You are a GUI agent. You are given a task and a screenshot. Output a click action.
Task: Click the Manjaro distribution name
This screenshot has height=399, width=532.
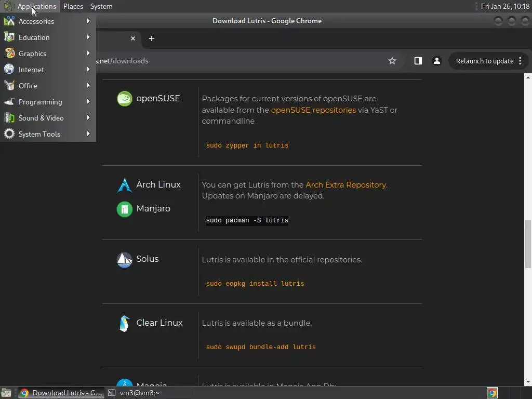[x=153, y=208]
